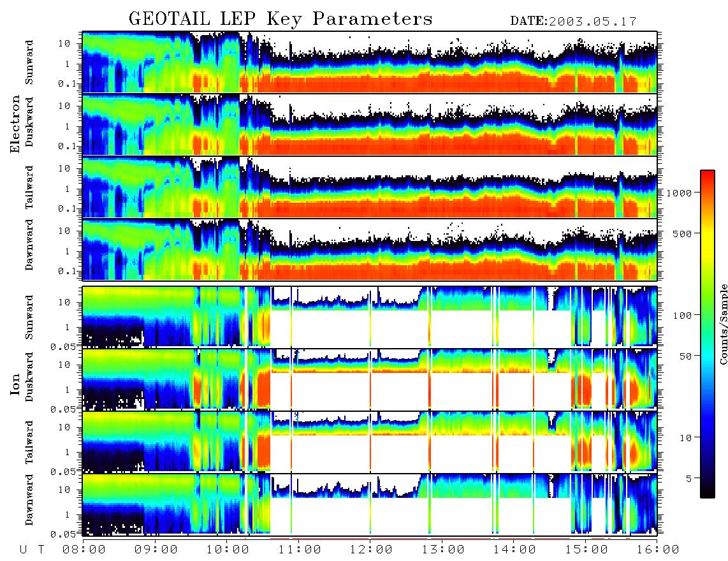The width and height of the screenshot is (728, 561).
Task: Select the DATE:2003.05.17 label
Action: coord(573,22)
